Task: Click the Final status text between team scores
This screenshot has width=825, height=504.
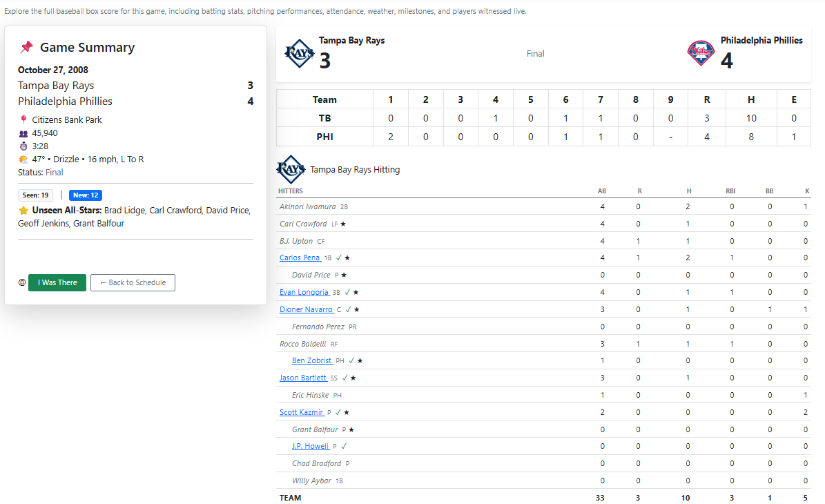Action: click(535, 54)
